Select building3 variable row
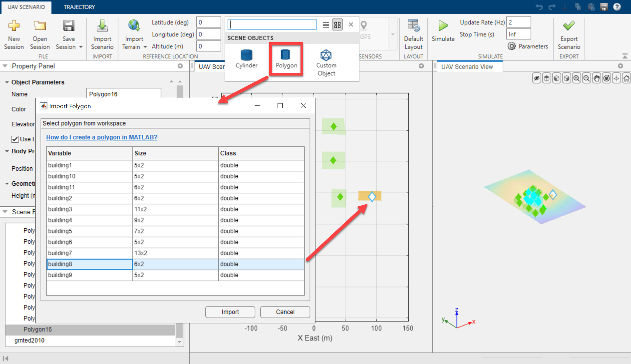631x364 pixels. [x=175, y=209]
